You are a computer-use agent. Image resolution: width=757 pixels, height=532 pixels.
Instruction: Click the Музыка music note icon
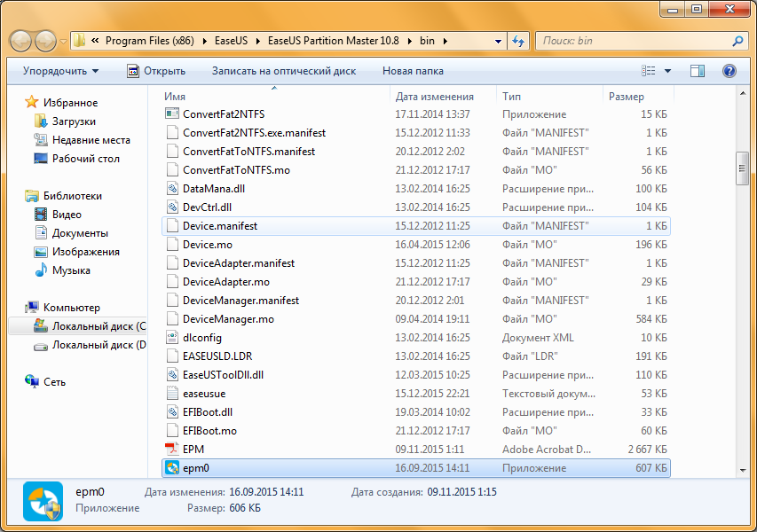point(41,270)
